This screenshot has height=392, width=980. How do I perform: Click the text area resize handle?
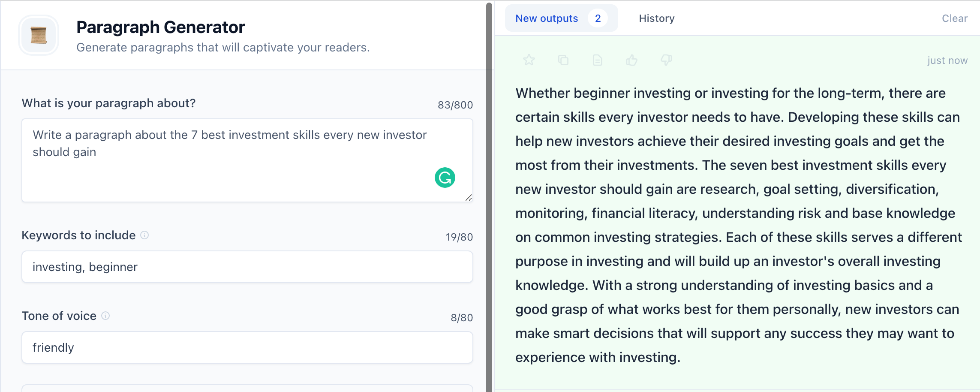pos(469,198)
